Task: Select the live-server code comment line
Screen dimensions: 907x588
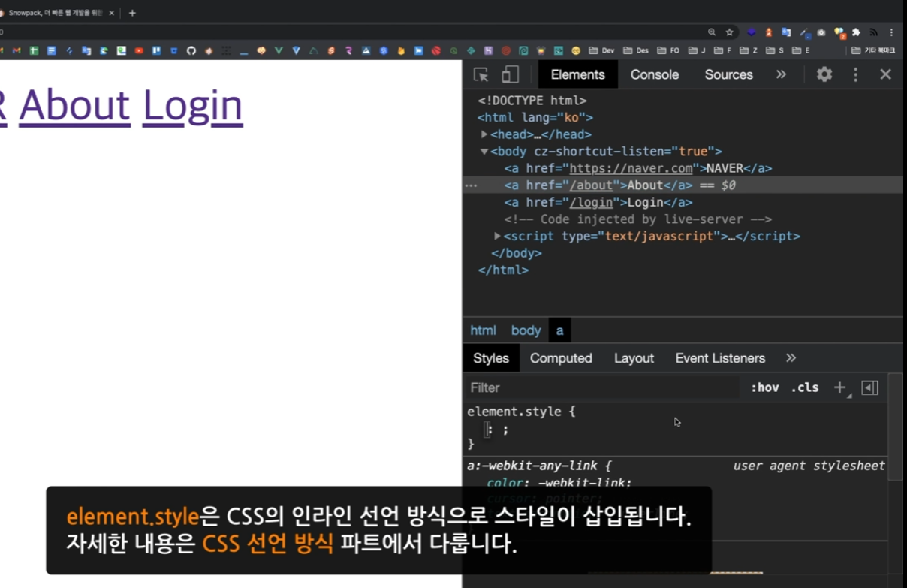Action: click(x=638, y=219)
